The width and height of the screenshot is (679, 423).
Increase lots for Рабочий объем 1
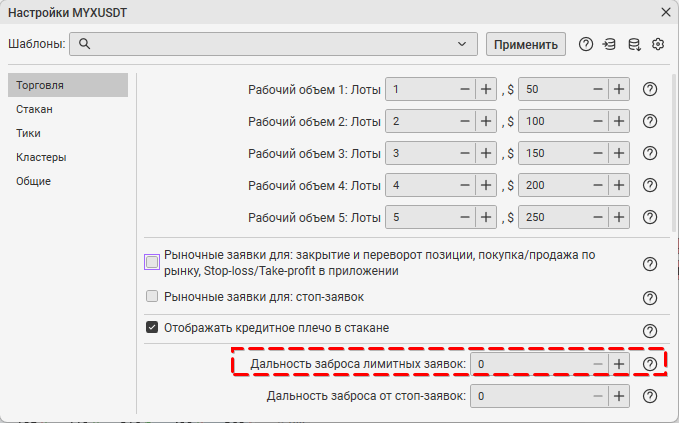point(486,89)
